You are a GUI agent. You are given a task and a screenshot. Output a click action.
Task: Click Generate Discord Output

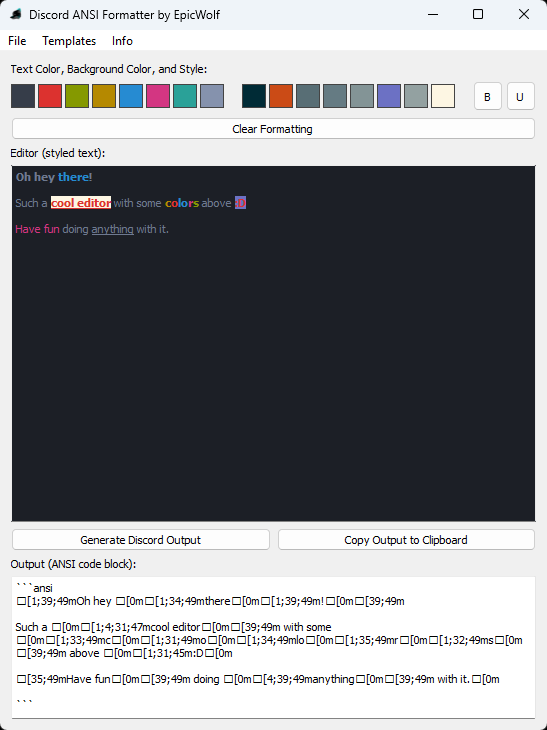pyautogui.click(x=141, y=540)
